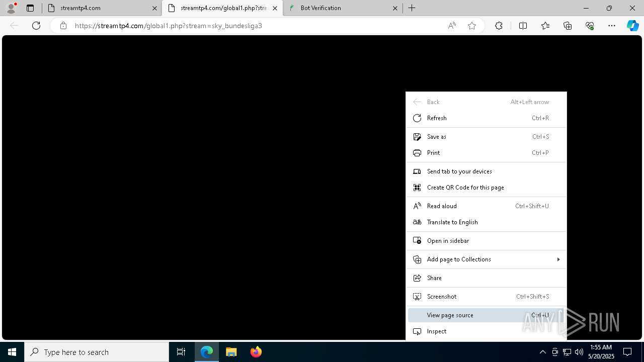Open the Copilot sidebar icon
Viewport: 644px width, 362px height.
point(632,26)
